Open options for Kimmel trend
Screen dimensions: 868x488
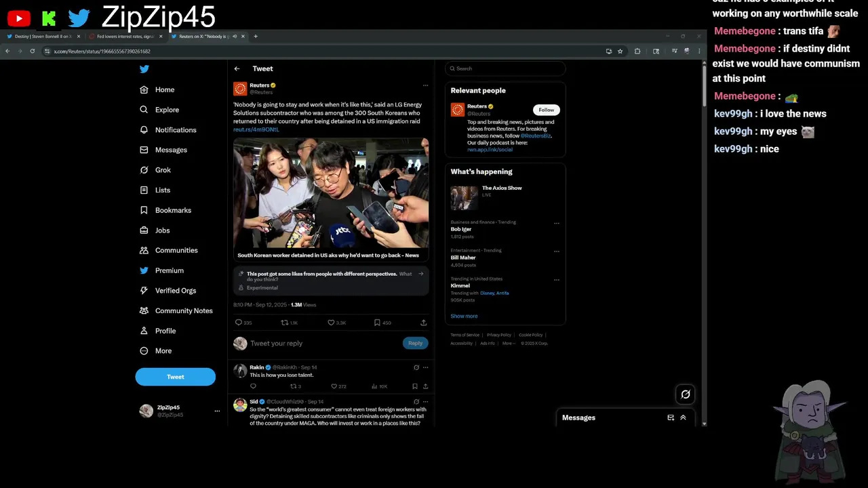(x=557, y=279)
